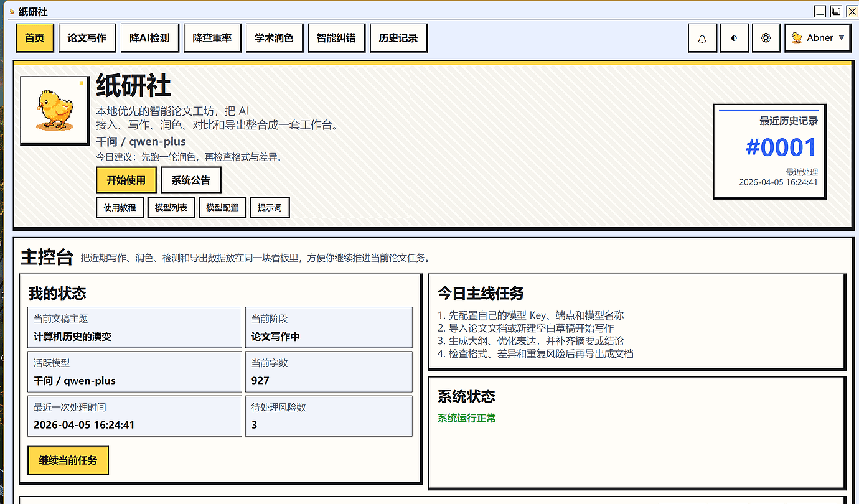Click the notification bell icon
The height and width of the screenshot is (504, 859).
coord(702,38)
